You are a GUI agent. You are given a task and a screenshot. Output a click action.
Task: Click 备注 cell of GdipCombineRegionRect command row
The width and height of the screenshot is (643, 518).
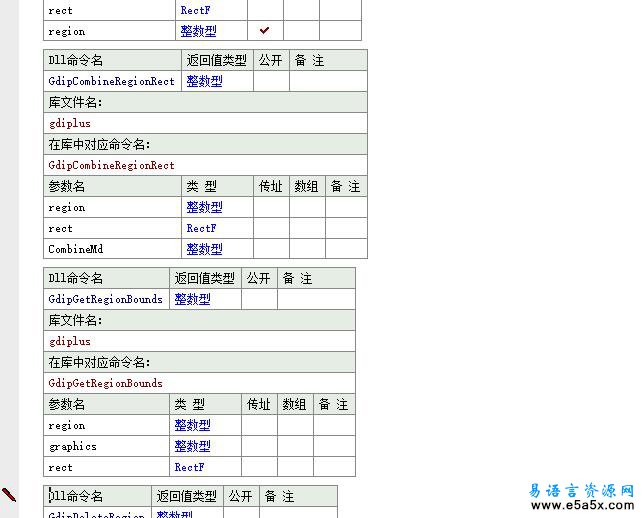tap(328, 81)
